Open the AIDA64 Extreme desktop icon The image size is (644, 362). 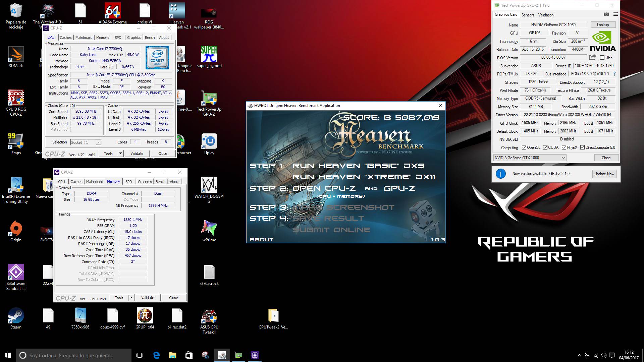[113, 13]
